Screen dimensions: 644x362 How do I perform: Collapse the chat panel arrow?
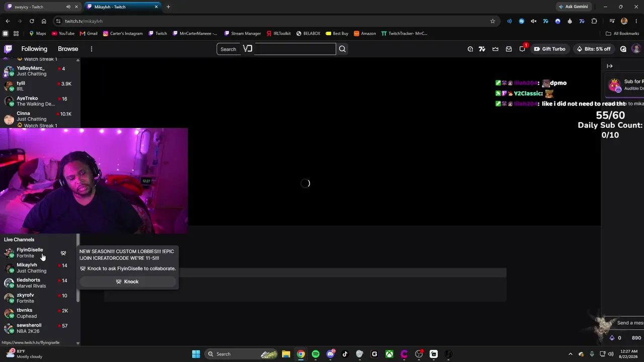610,66
